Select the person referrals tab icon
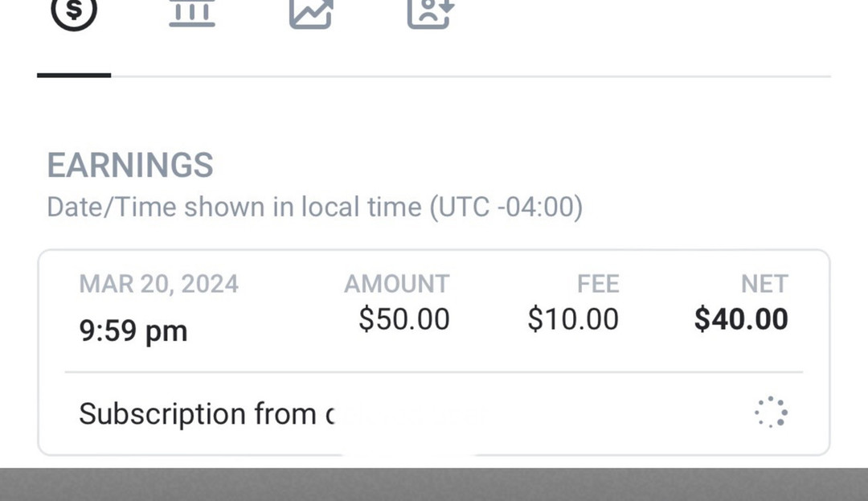868x501 pixels. (x=429, y=11)
